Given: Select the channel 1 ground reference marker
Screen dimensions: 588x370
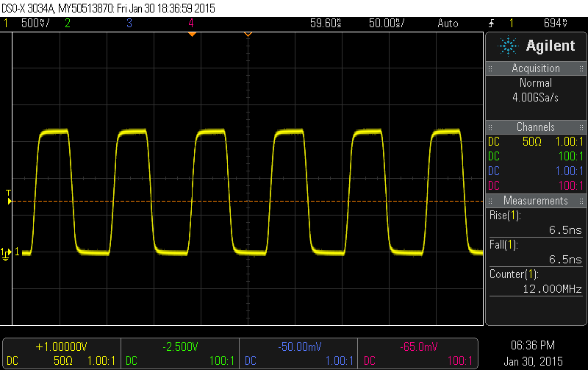Looking at the screenshot, I should pos(7,253).
